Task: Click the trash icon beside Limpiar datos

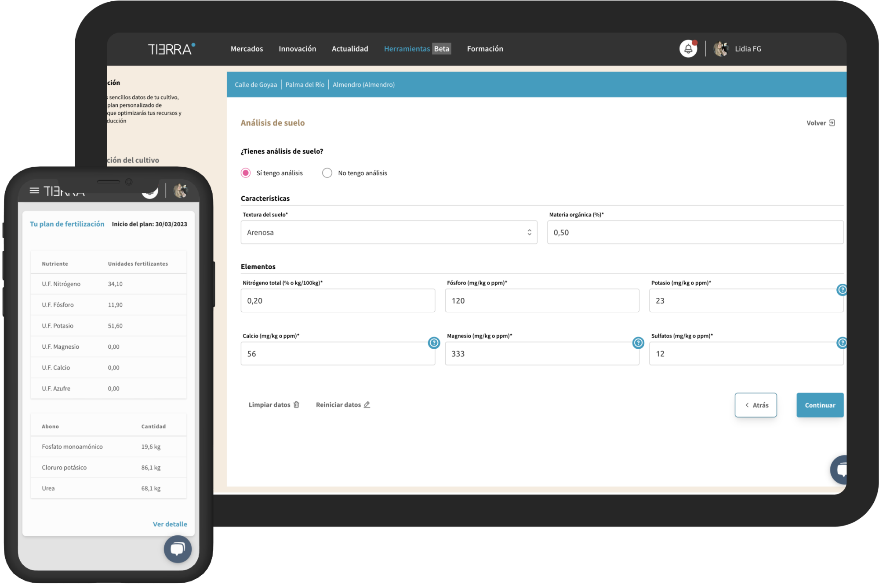Action: (296, 405)
